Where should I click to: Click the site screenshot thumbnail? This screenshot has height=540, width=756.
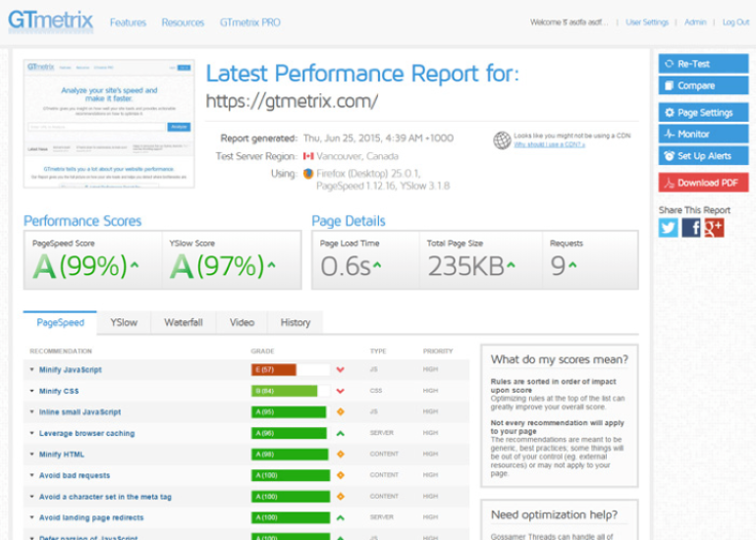click(109, 124)
